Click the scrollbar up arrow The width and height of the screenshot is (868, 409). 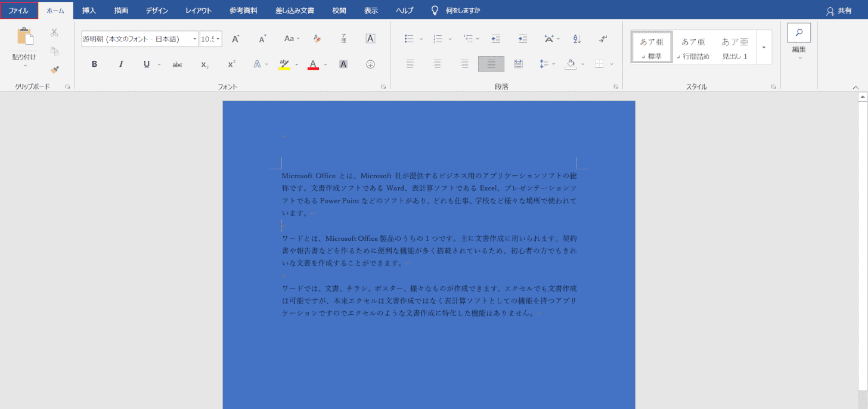pyautogui.click(x=863, y=96)
